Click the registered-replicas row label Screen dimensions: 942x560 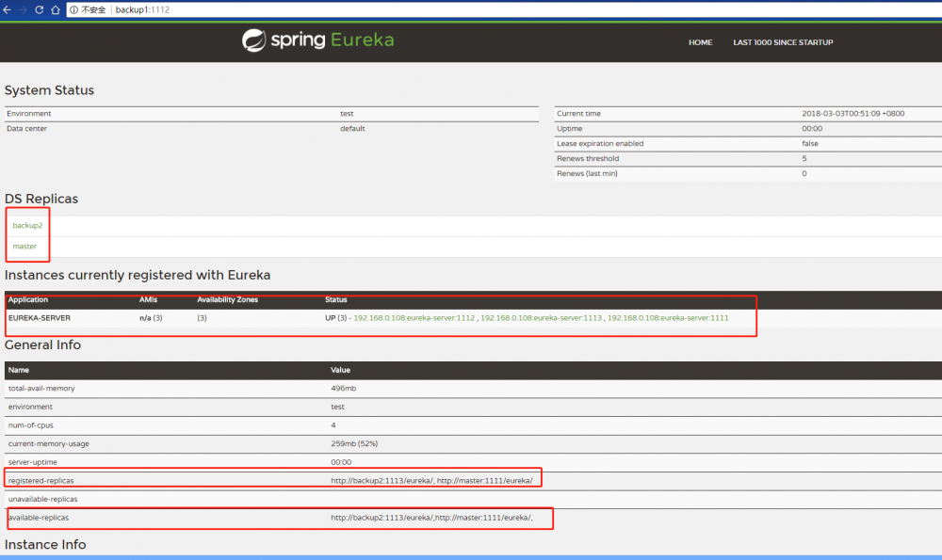tap(41, 481)
